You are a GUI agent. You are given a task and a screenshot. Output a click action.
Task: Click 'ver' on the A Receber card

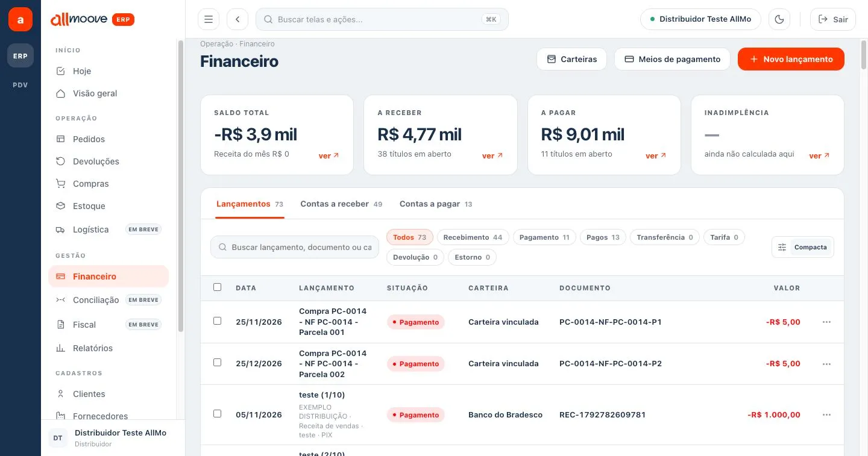click(492, 156)
